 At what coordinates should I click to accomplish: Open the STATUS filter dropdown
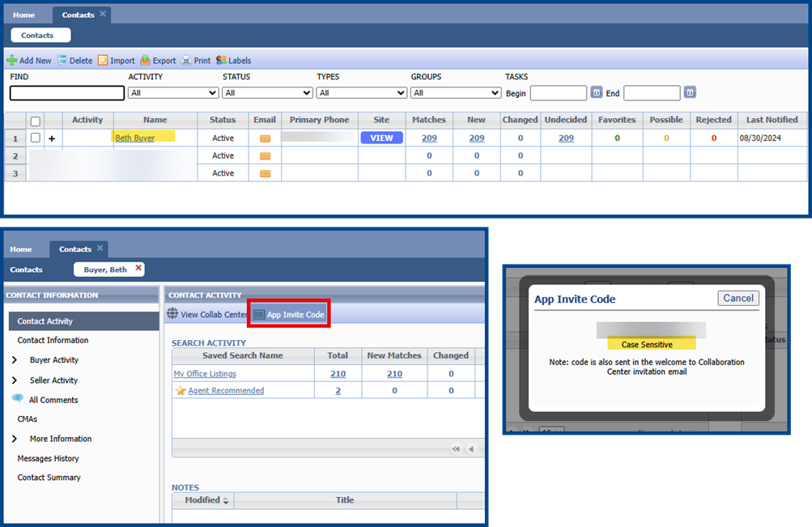tap(267, 93)
